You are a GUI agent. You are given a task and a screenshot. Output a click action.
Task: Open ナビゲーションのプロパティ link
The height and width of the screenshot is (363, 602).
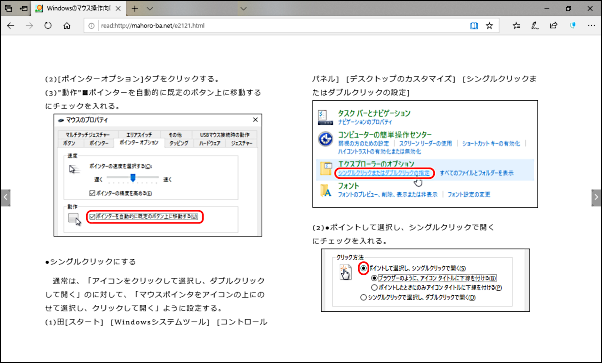point(365,122)
